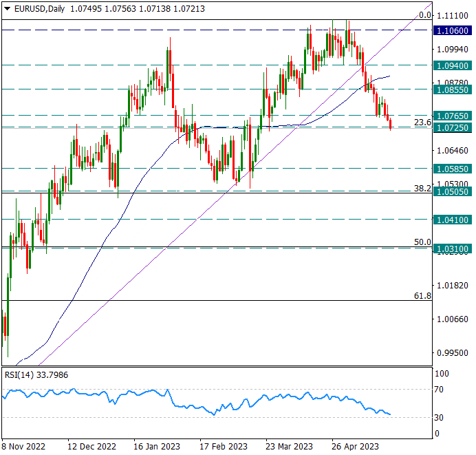Image resolution: width=476 pixels, height=455 pixels.
Task: Click the 1.05850 price level label
Action: tap(453, 169)
